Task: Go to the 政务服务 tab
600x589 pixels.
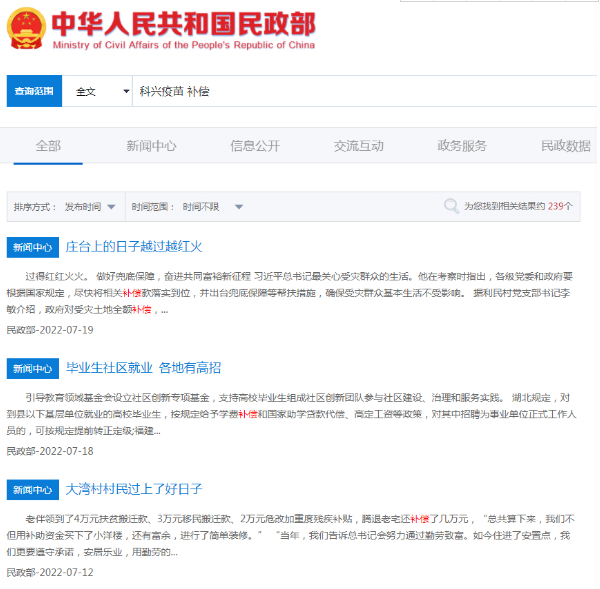Action: [462, 145]
